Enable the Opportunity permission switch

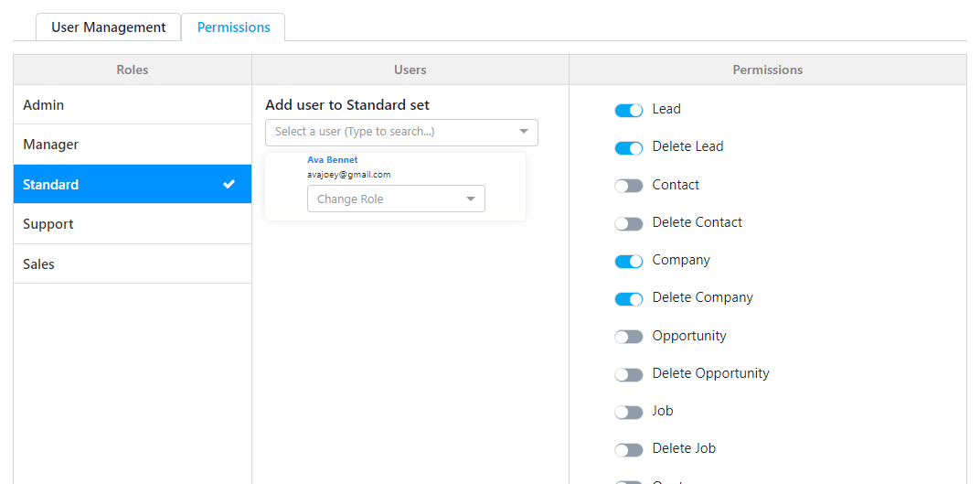(x=629, y=337)
